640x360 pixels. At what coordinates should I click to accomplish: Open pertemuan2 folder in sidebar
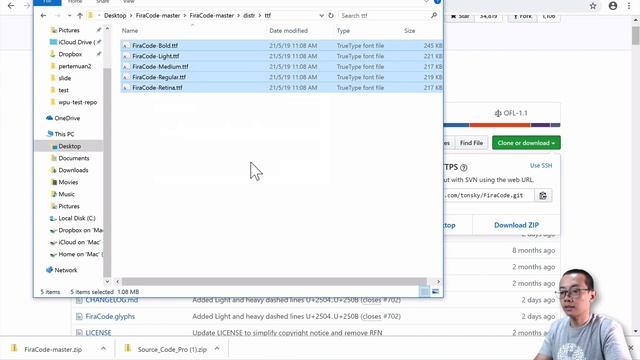tap(74, 66)
